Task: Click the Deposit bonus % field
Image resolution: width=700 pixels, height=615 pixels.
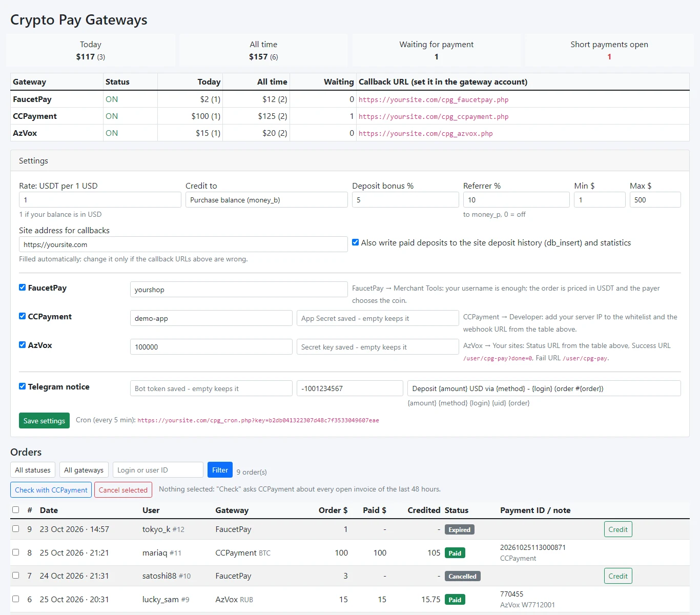Action: tap(405, 200)
